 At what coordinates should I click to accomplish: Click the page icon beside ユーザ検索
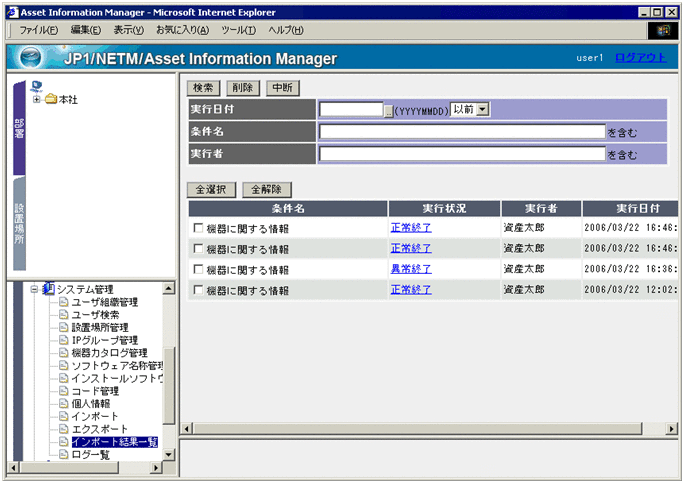tap(64, 315)
